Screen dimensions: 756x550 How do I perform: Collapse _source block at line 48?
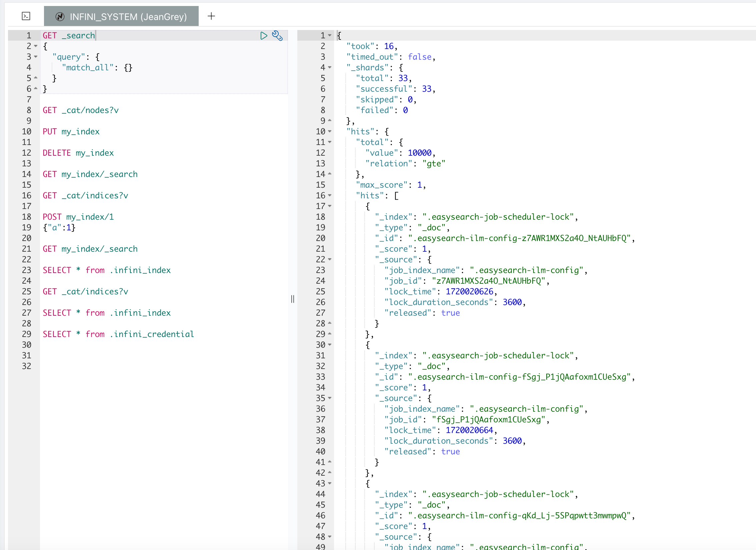click(330, 537)
